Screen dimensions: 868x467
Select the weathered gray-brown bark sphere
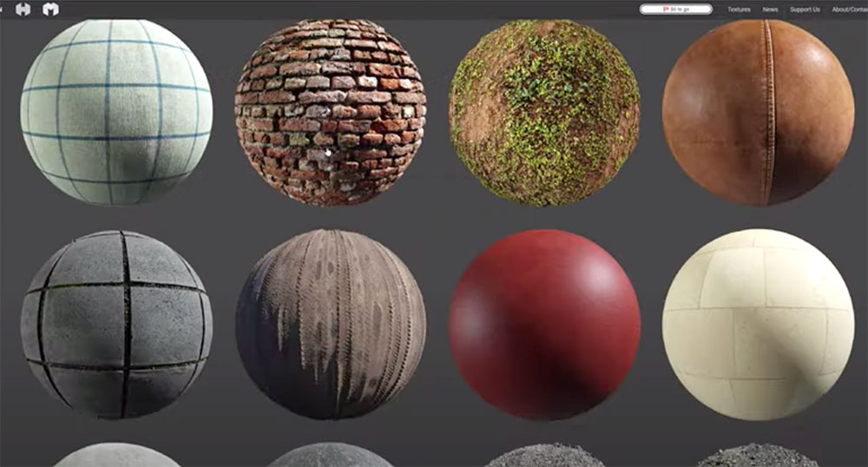(x=331, y=325)
